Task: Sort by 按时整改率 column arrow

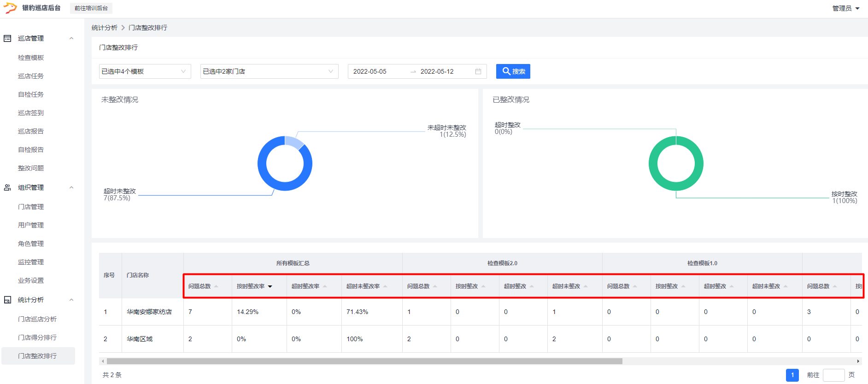Action: tap(270, 286)
